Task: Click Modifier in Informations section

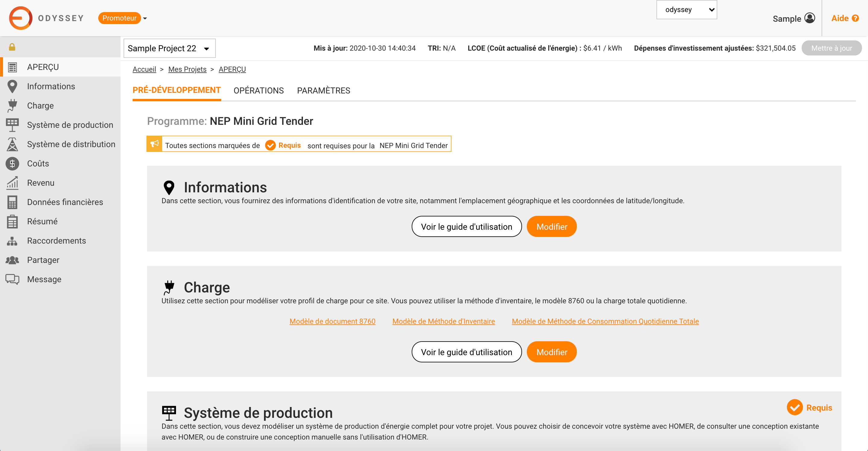Action: (551, 226)
